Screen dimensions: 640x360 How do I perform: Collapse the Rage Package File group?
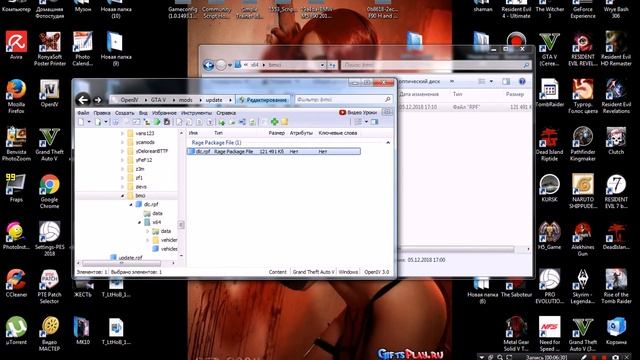pos(388,142)
